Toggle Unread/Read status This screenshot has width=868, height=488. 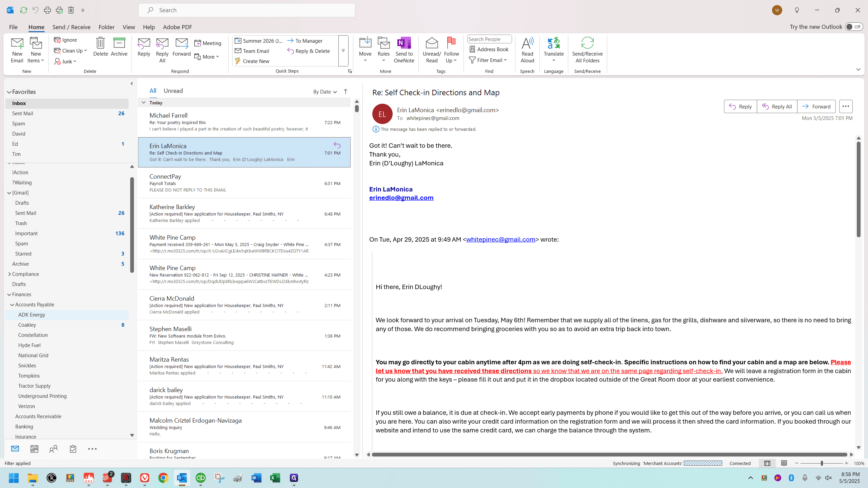tap(432, 50)
